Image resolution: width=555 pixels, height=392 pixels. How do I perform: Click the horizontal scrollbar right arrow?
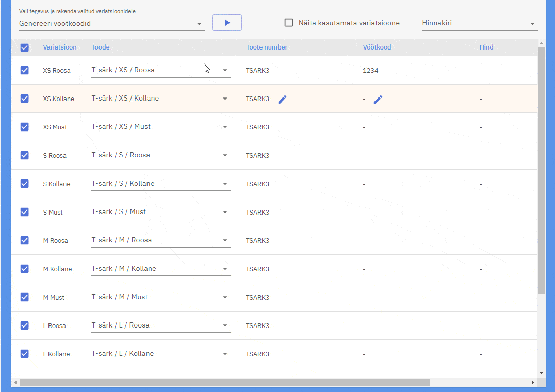[532, 382]
